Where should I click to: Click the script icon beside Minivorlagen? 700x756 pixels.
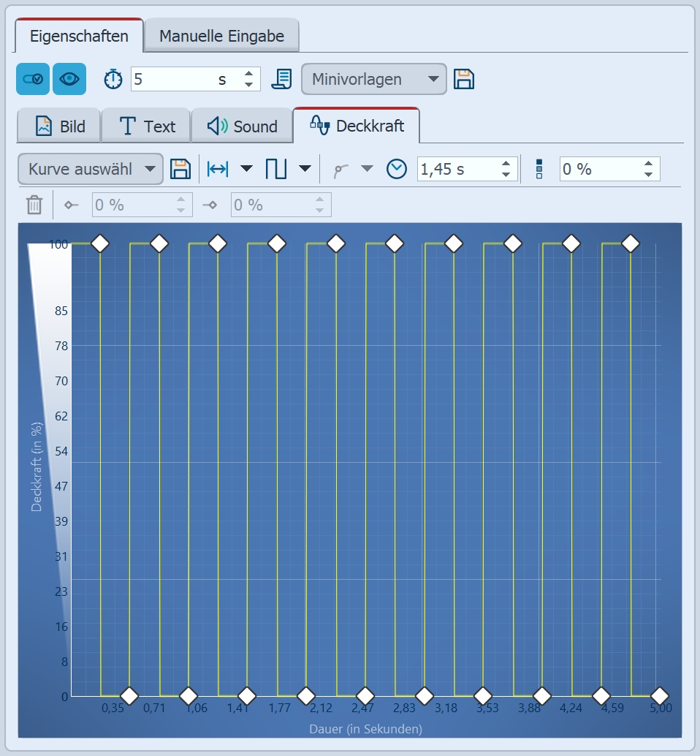point(281,79)
